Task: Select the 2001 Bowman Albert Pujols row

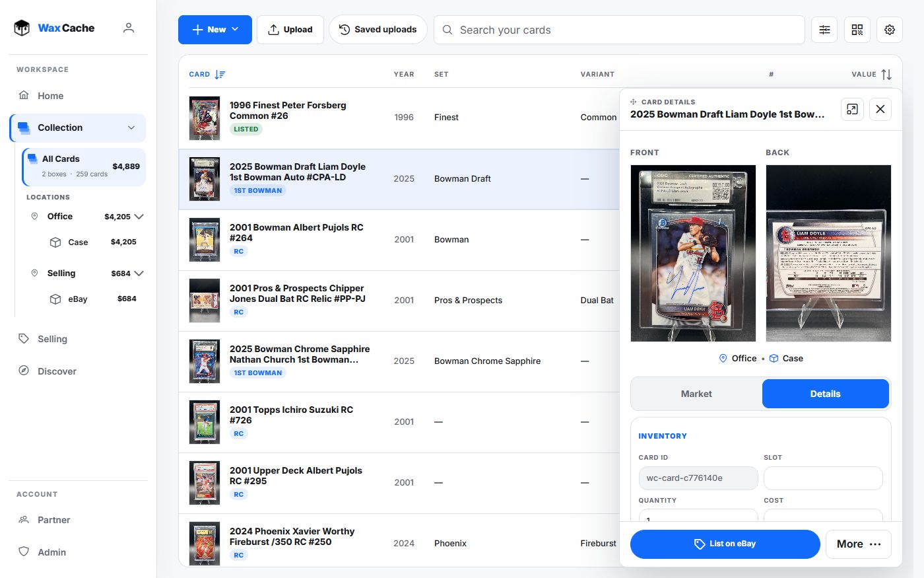Action: [399, 240]
